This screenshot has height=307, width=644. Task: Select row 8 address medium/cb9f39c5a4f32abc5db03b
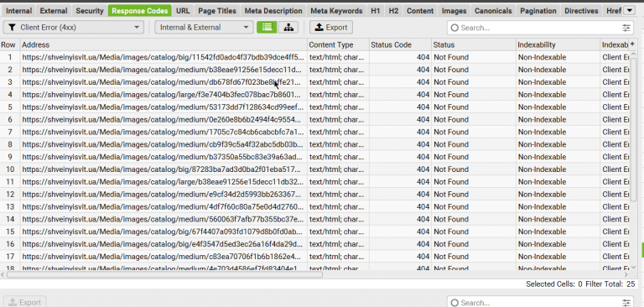[164, 144]
